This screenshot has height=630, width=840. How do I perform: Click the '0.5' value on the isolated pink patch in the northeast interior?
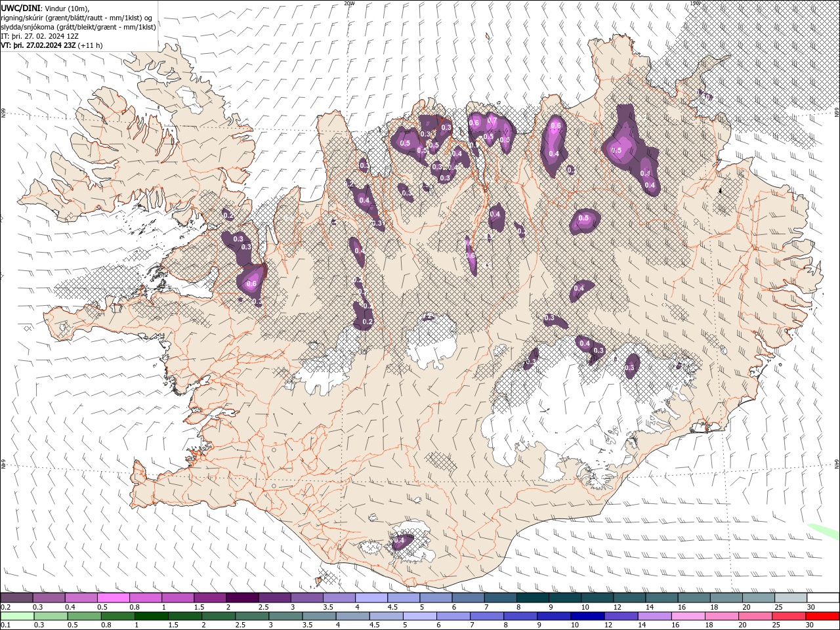pos(583,219)
